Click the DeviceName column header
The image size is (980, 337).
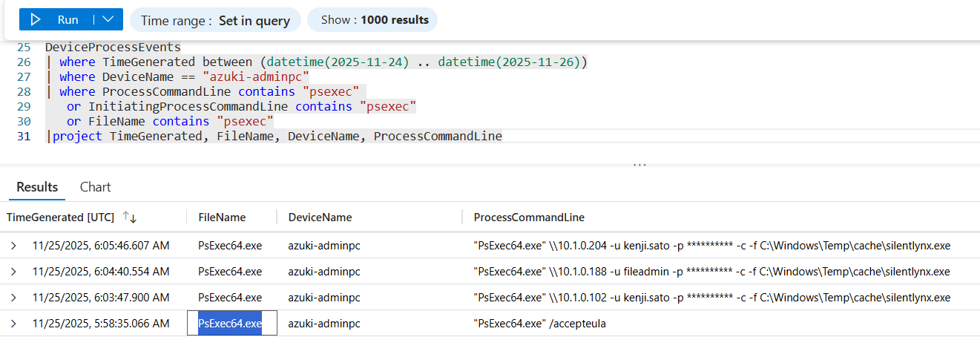320,217
